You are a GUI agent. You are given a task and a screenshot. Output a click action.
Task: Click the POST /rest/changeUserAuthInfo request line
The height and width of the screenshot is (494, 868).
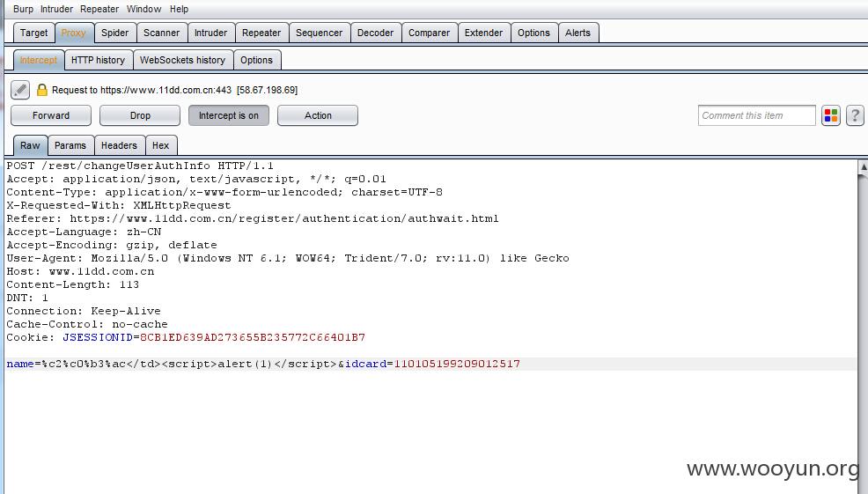click(140, 166)
